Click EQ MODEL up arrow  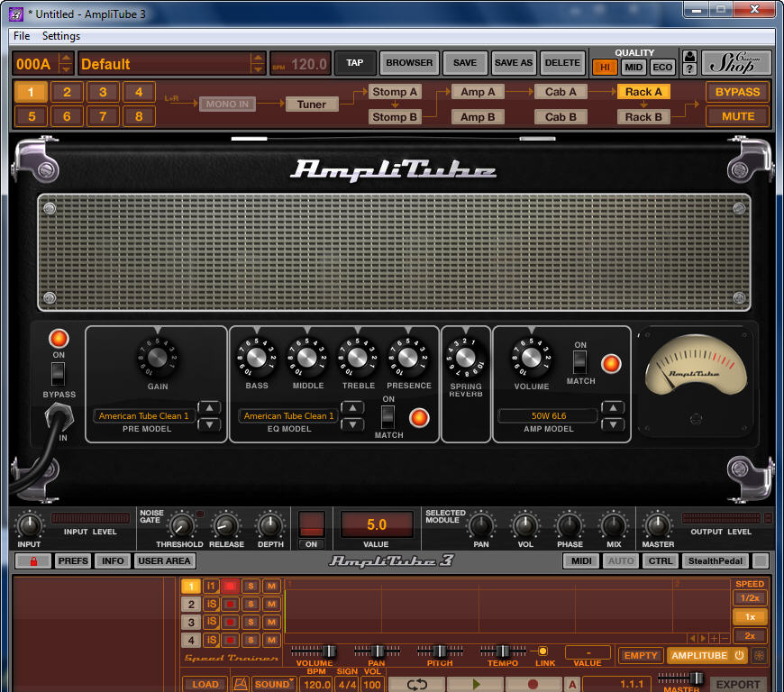click(x=352, y=407)
